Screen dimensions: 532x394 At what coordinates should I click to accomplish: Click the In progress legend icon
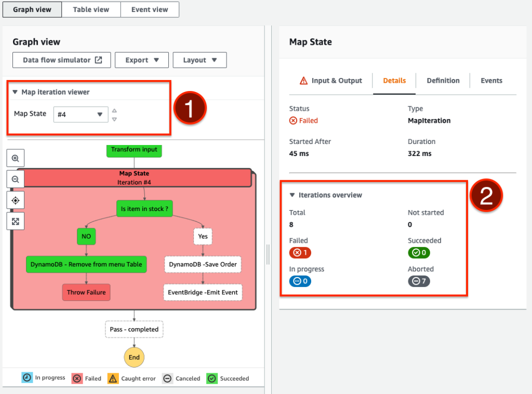pos(27,378)
